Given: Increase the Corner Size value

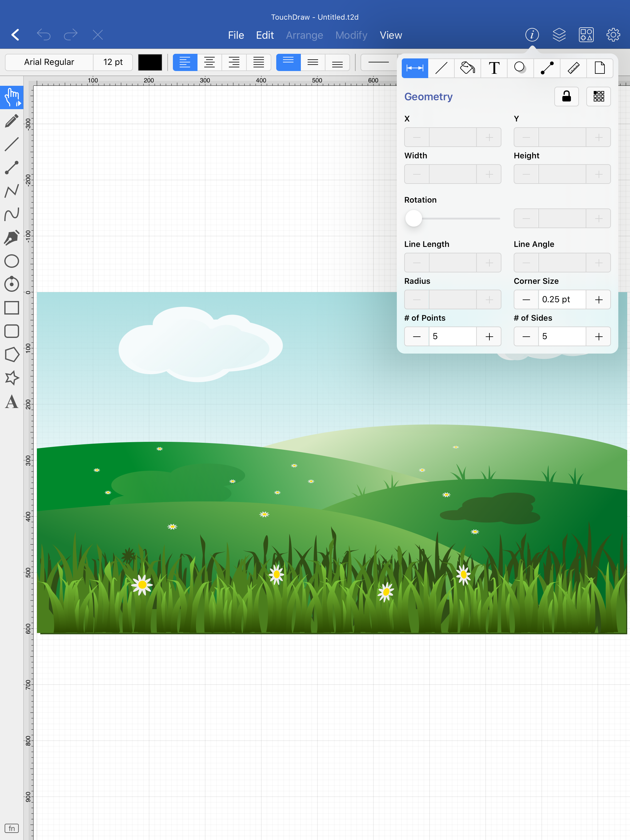Looking at the screenshot, I should point(598,299).
